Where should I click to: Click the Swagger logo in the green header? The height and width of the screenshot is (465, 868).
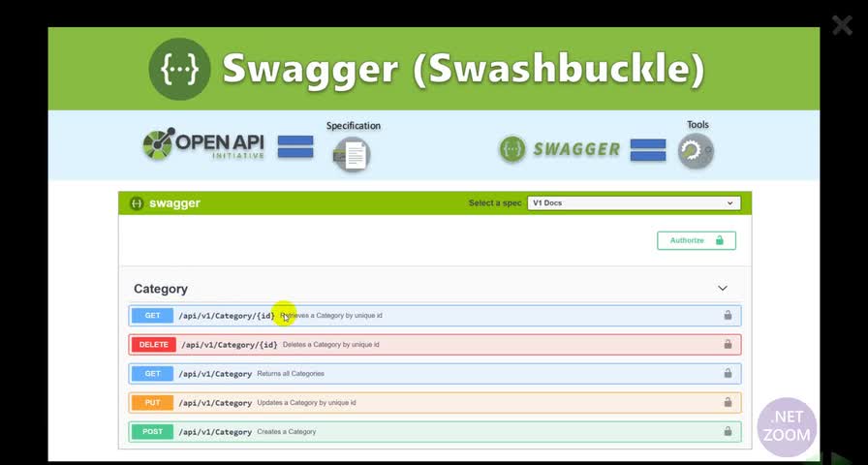179,69
